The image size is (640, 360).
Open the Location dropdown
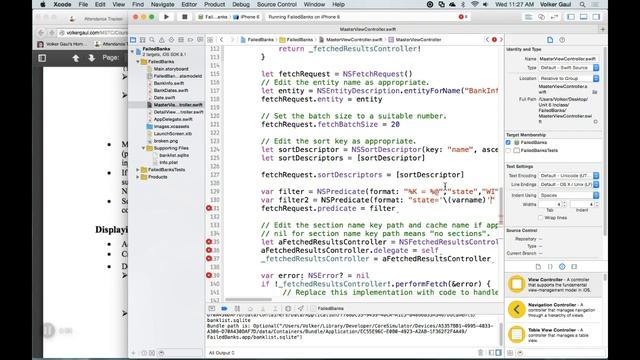[x=569, y=78]
